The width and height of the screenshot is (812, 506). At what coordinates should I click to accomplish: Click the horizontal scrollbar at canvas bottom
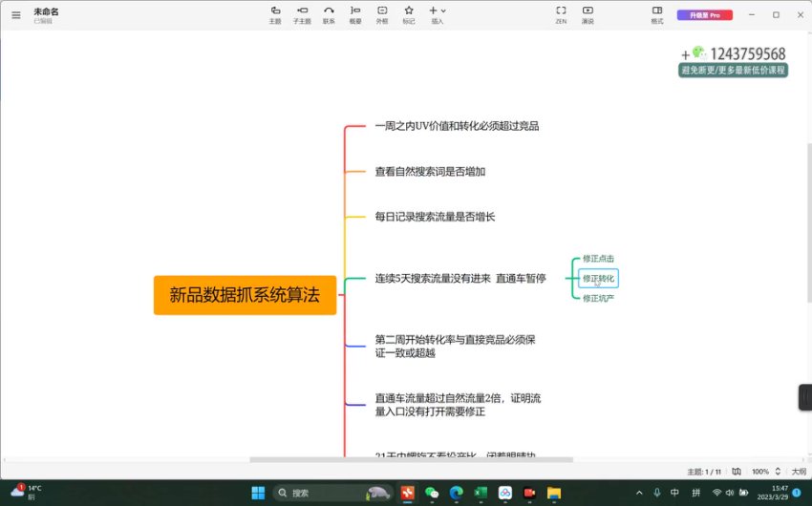[411, 460]
